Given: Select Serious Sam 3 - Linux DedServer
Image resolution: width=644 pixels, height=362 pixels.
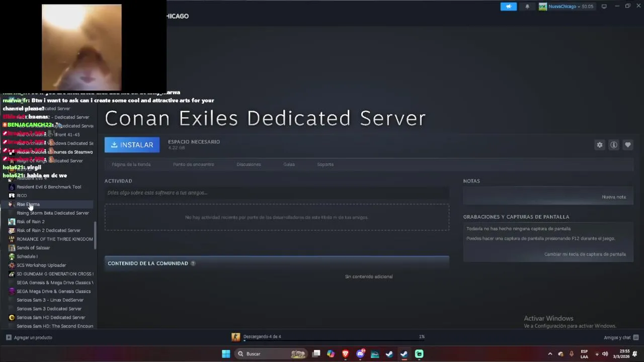Looking at the screenshot, I should [x=50, y=300].
